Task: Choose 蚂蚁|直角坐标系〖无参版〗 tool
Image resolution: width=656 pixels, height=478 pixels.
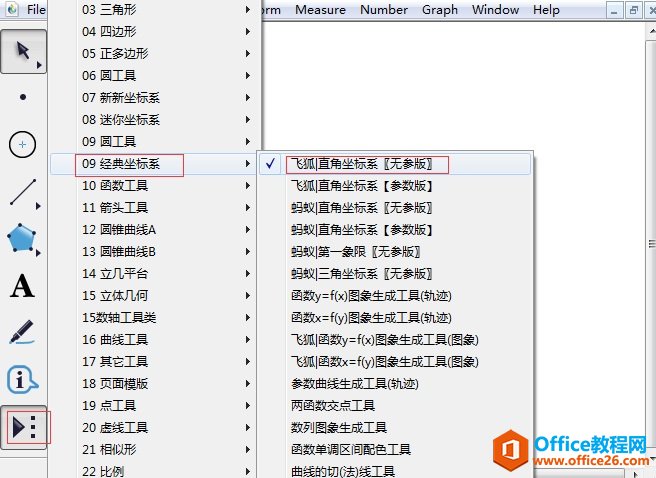Action: 395,207
